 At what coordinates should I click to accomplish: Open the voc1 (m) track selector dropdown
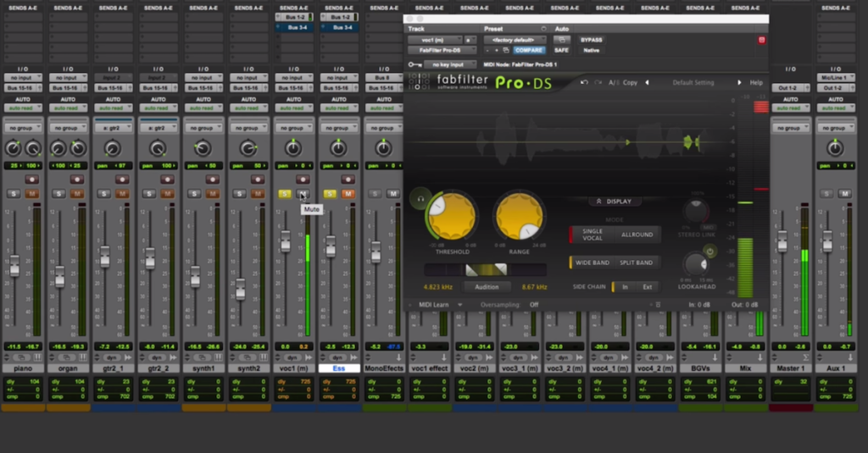[435, 40]
